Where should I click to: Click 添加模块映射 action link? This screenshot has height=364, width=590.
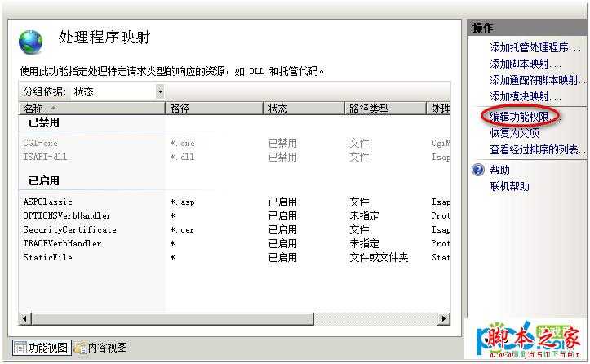point(525,97)
